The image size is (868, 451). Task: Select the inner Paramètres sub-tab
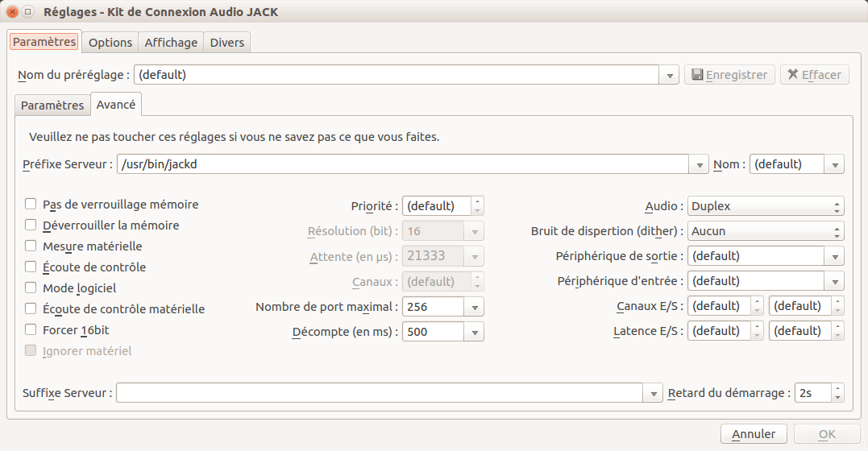[x=52, y=106]
